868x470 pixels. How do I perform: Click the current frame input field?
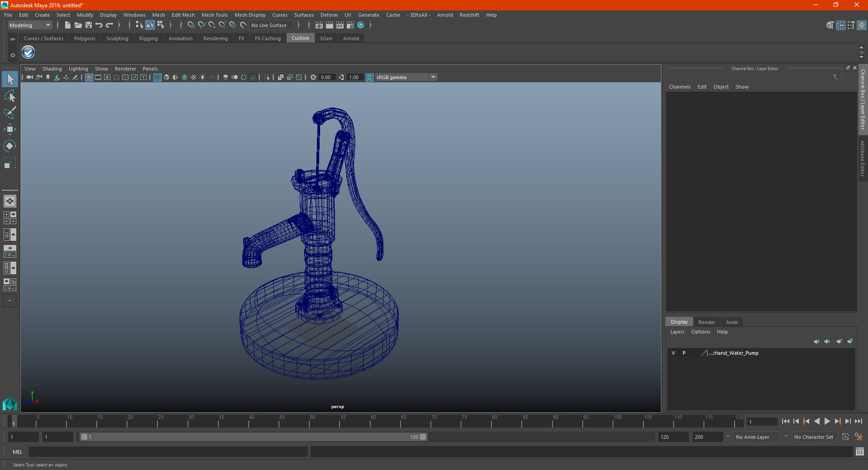click(x=762, y=422)
